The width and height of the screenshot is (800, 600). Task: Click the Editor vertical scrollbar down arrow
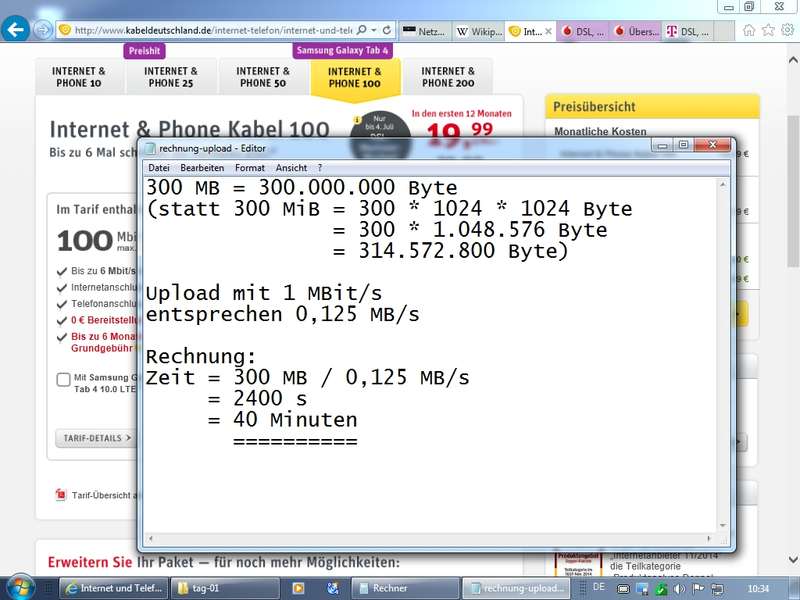coord(723,526)
